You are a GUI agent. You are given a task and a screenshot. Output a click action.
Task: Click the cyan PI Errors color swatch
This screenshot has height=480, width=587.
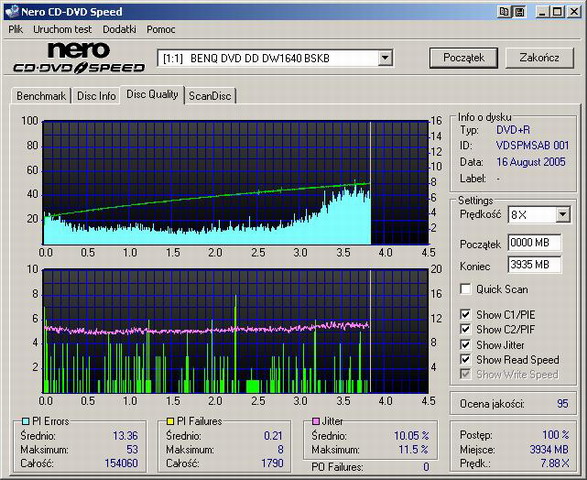coord(25,421)
